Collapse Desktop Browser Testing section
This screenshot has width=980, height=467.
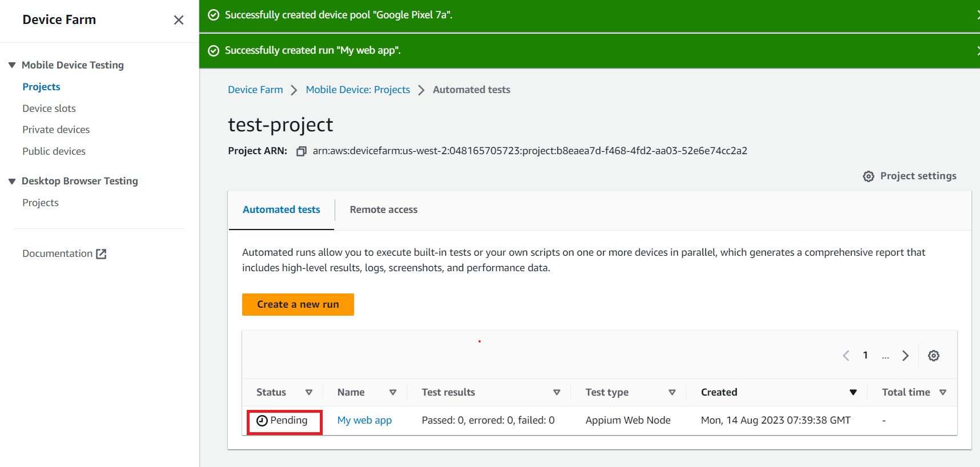point(12,181)
